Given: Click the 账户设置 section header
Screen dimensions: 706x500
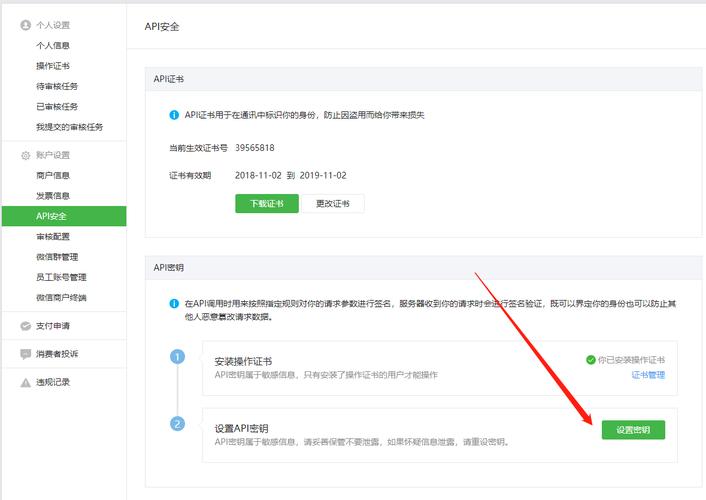Looking at the screenshot, I should (x=53, y=155).
